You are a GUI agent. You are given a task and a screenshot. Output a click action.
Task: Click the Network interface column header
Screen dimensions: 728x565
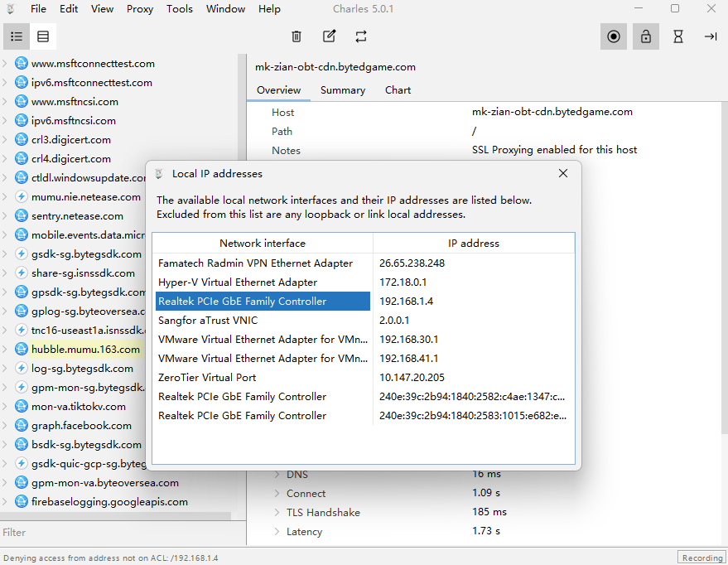pos(262,244)
